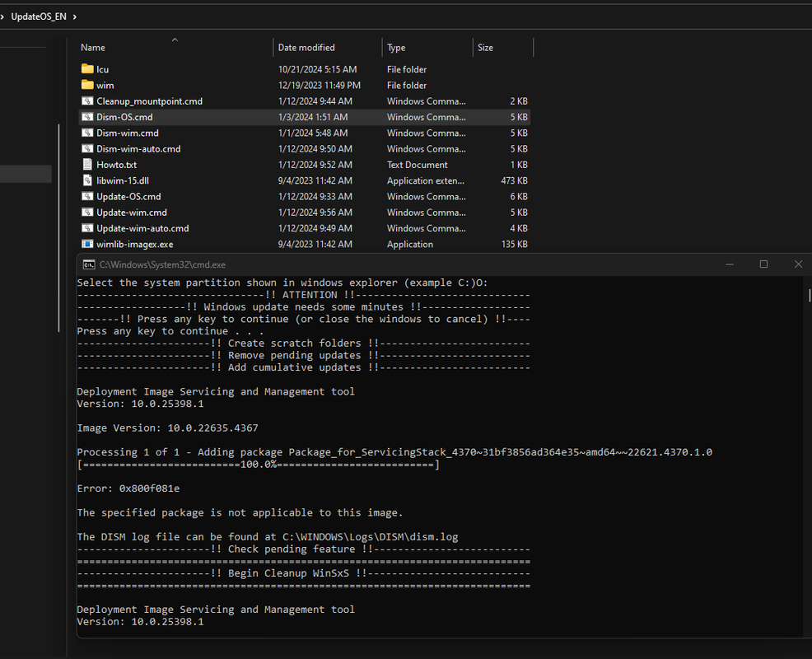Click the DISM log file path line
Image resolution: width=812 pixels, height=659 pixels.
pos(268,537)
